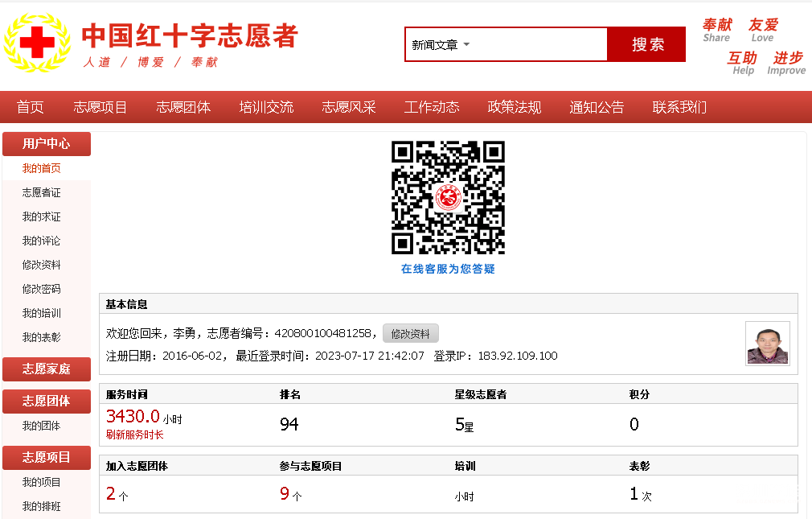Click the 积分 points value 0

tap(634, 425)
